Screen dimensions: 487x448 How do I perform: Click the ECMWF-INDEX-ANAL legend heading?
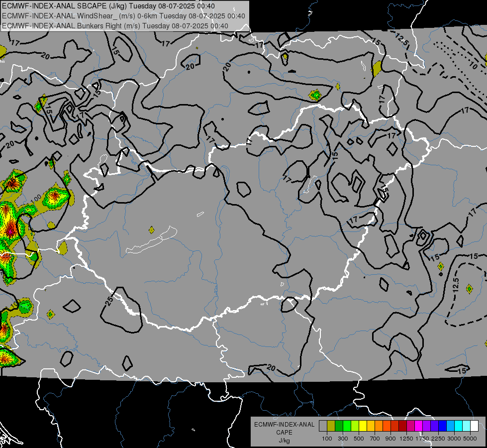click(x=284, y=425)
